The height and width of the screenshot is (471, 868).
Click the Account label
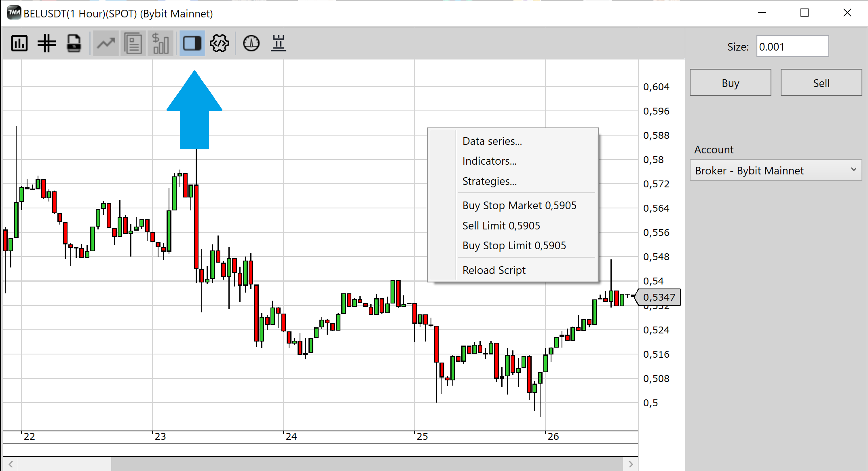pos(714,150)
